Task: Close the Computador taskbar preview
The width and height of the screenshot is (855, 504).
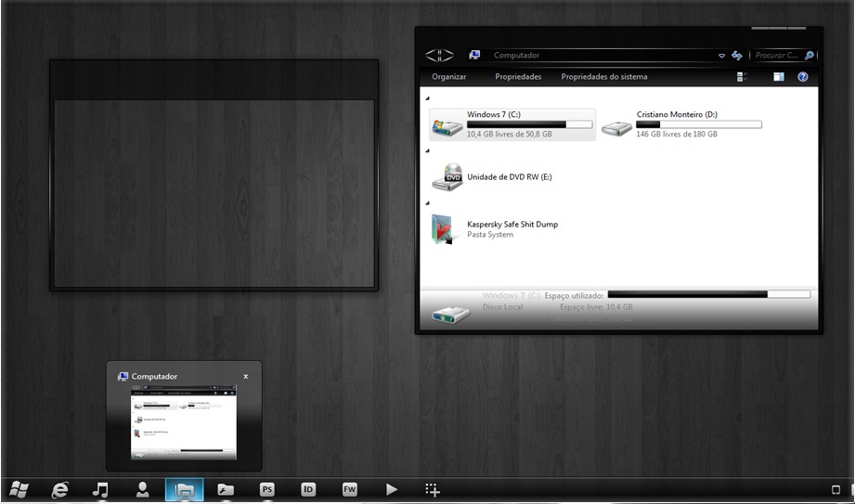Action: point(246,376)
